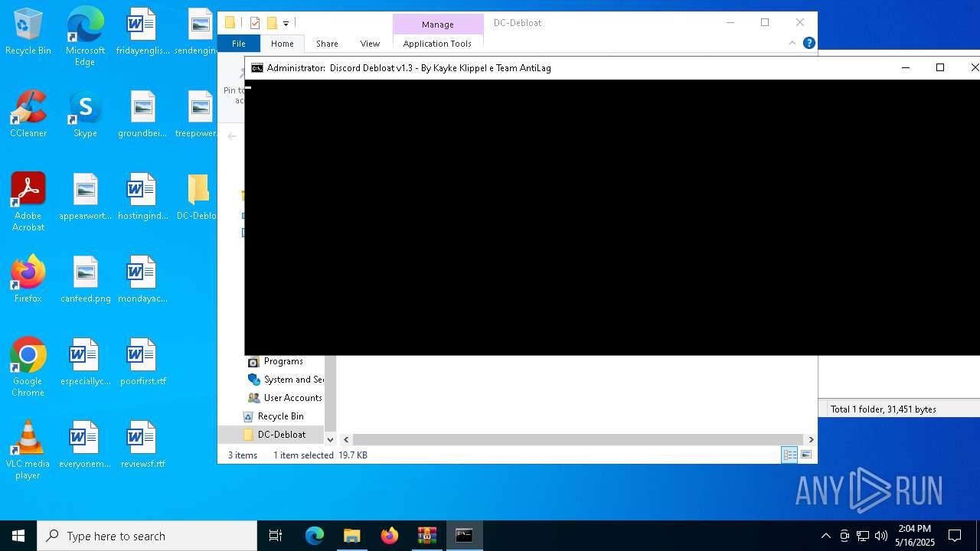Select Programs in navigation tree

(283, 361)
